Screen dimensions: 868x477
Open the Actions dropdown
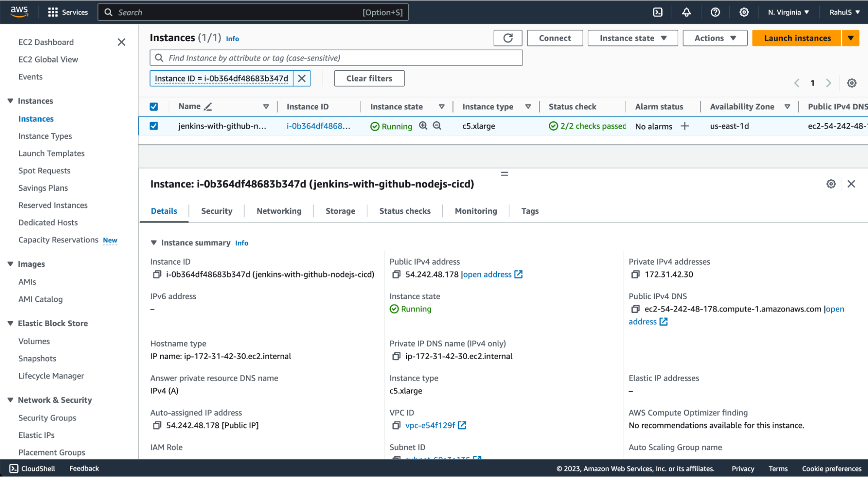714,38
